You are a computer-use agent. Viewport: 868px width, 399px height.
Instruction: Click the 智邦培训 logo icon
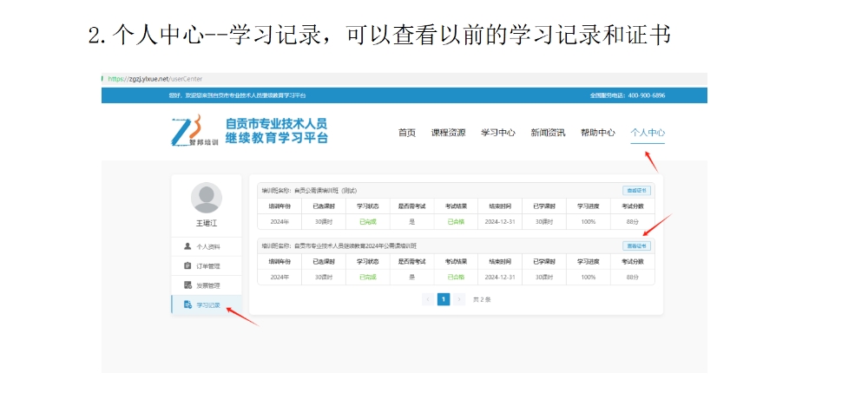tap(187, 130)
